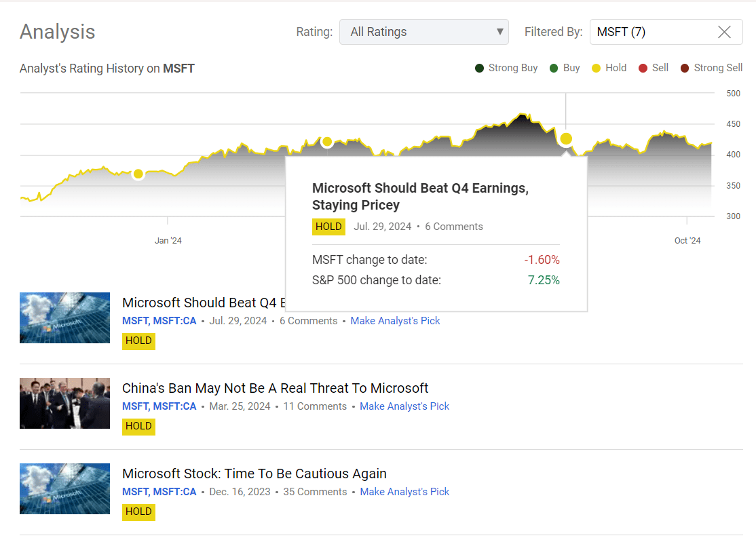Toggle the Strong Sell legend item

[x=711, y=68]
